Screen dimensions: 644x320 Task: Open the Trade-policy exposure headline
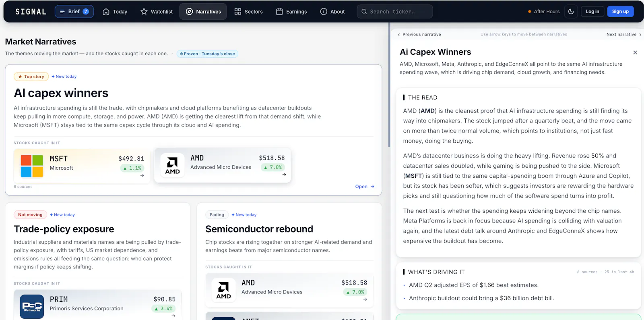pyautogui.click(x=64, y=229)
